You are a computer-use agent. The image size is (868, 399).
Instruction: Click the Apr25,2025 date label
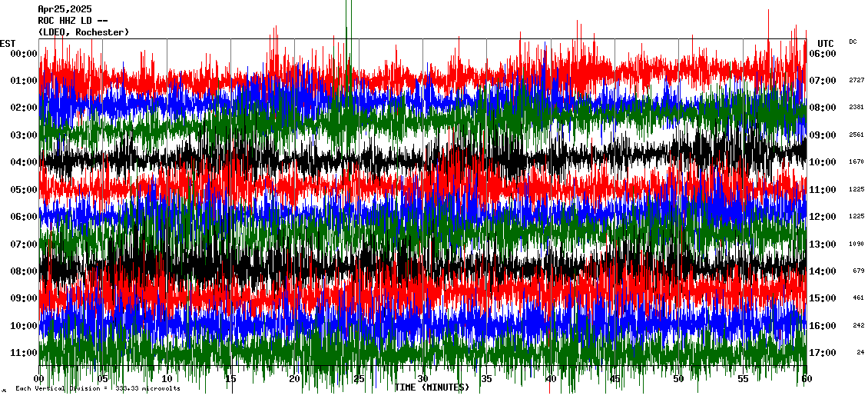[65, 9]
